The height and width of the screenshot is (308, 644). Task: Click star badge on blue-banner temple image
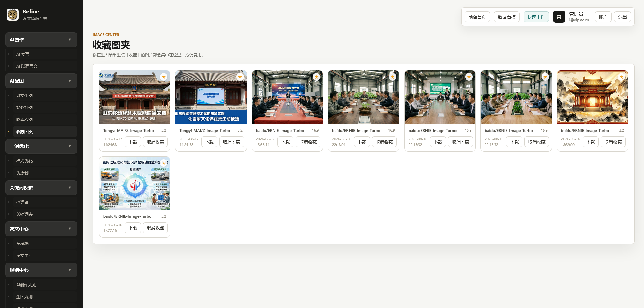(240, 77)
